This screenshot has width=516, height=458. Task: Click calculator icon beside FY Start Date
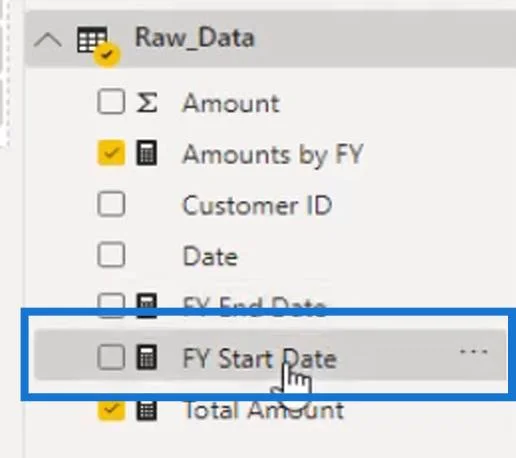pyautogui.click(x=147, y=357)
